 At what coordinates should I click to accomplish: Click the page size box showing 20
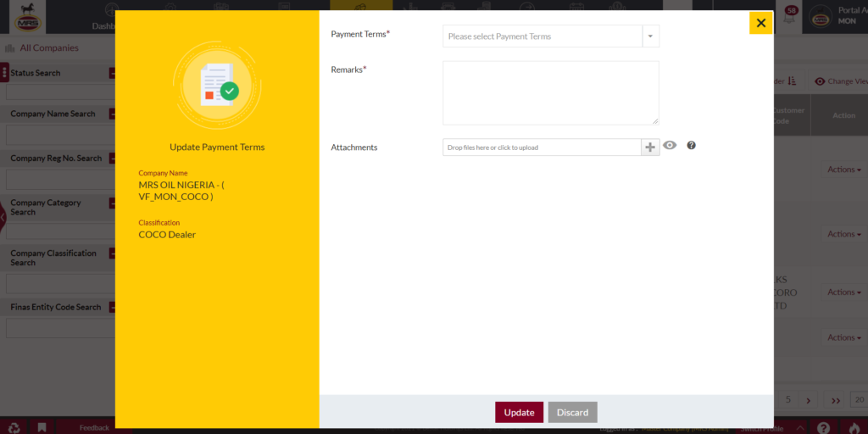tap(860, 400)
